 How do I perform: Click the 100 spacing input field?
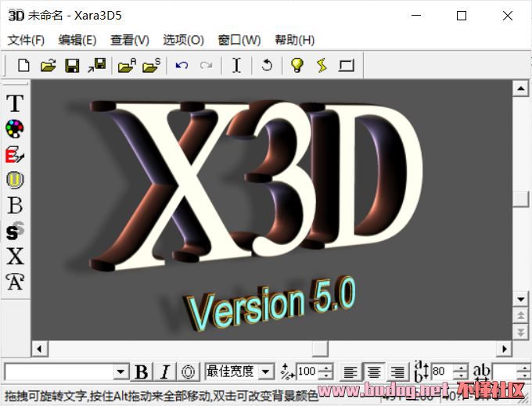tap(308, 372)
